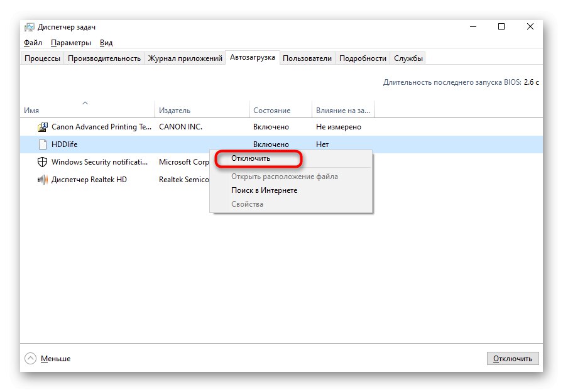Viewport: 563px width, 392px height.
Task: Switch to the Процессы tab
Action: coord(42,58)
